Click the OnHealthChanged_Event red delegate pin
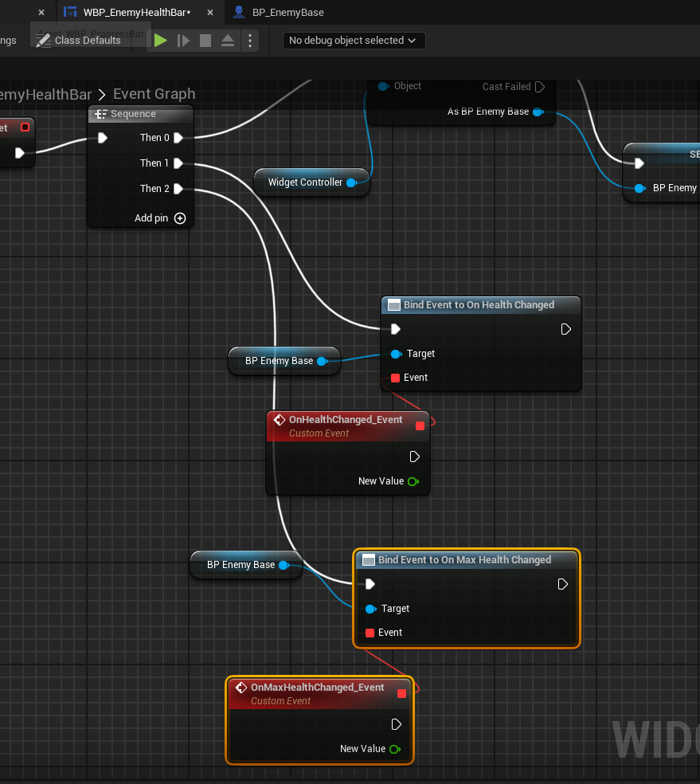The height and width of the screenshot is (784, 700). (420, 426)
